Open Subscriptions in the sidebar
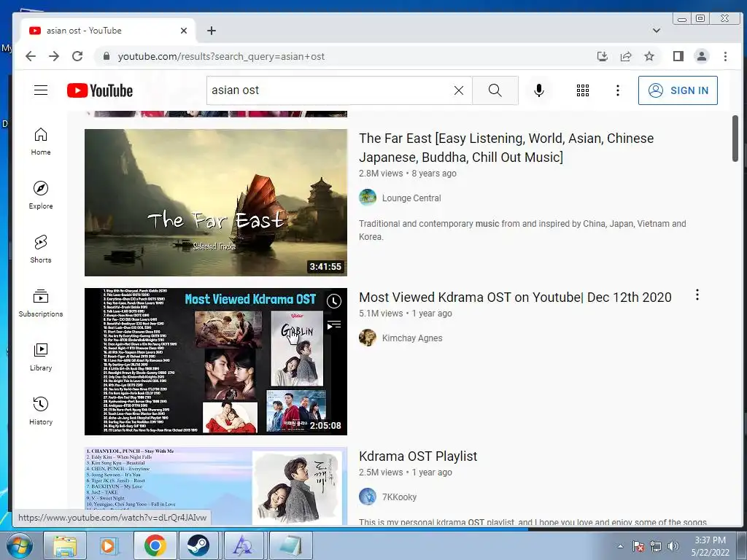The width and height of the screenshot is (747, 560). [41, 303]
